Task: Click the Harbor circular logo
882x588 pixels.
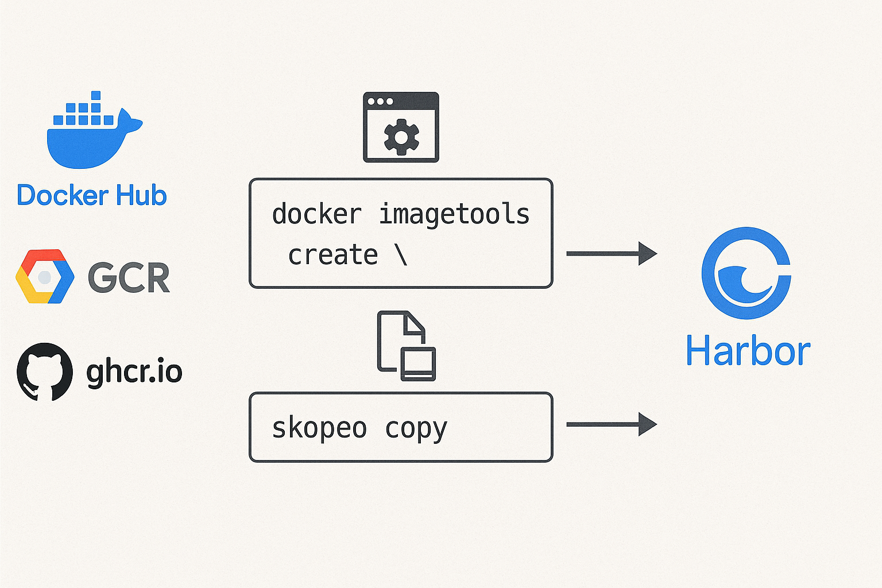Action: (x=746, y=273)
